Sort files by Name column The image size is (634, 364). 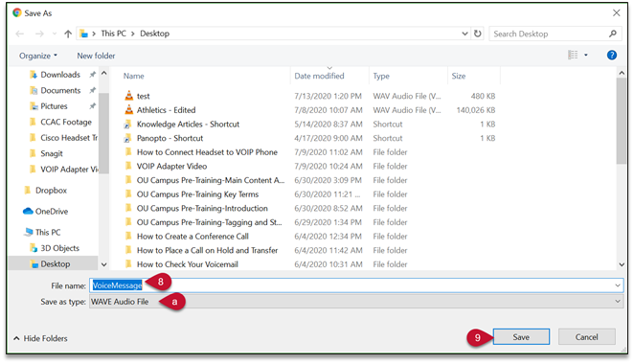tap(133, 76)
